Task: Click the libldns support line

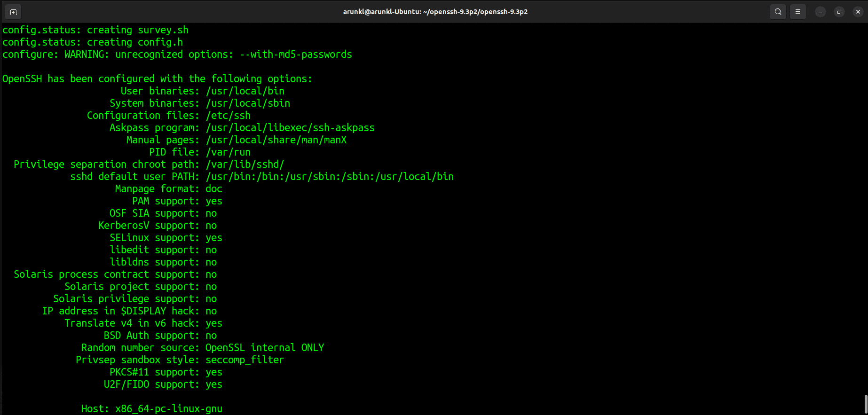Action: tap(163, 262)
